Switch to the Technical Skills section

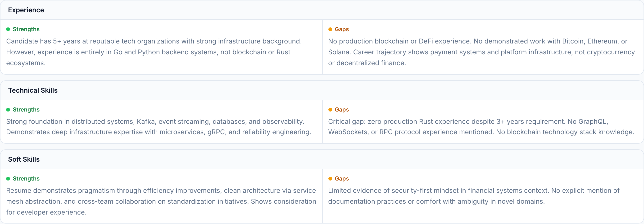(33, 90)
